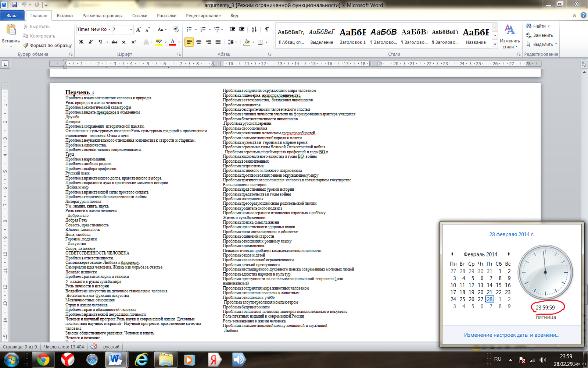Toggle Italic (К) formatting
588x368 pixels.
click(90, 42)
